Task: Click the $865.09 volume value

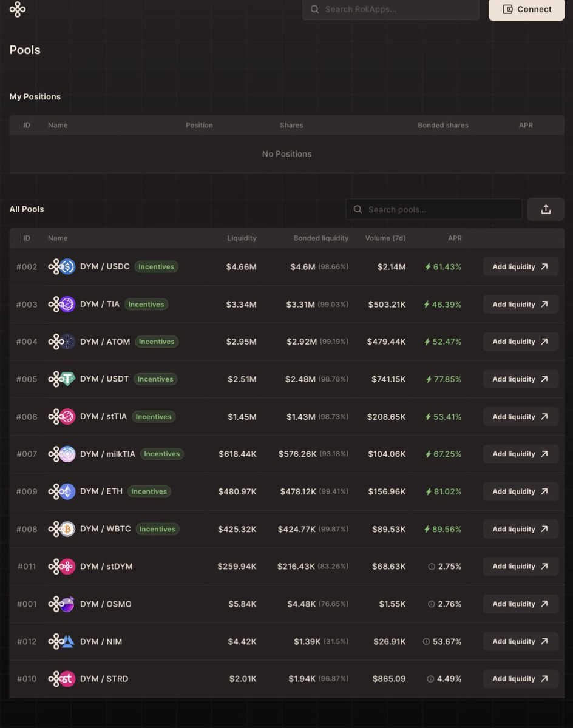Action: [389, 679]
